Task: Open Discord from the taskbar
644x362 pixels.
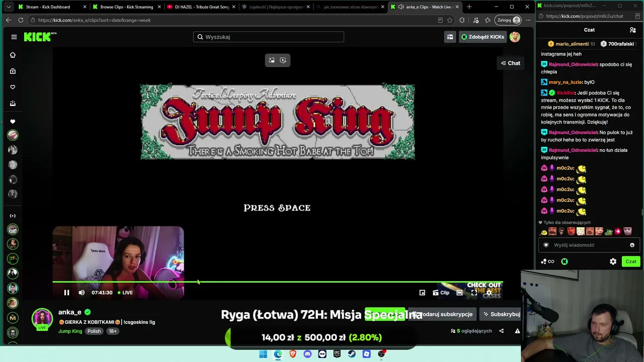Action: tap(307, 354)
